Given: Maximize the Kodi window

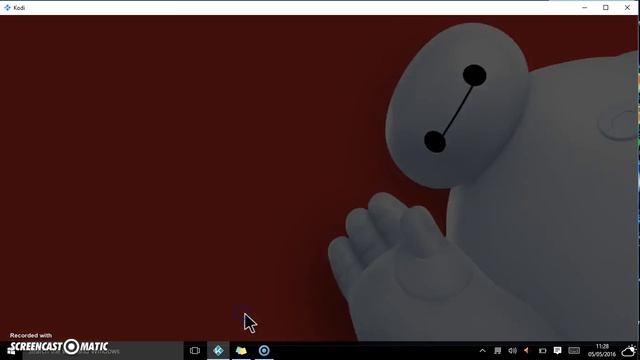Looking at the screenshot, I should click(x=606, y=7).
